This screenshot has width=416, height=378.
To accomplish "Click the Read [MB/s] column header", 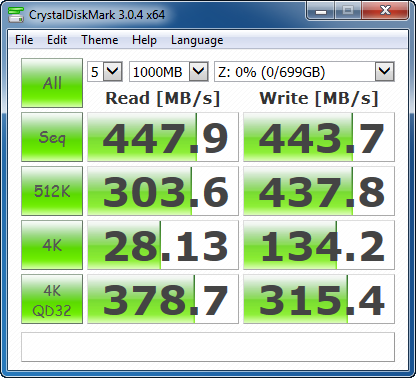I will [x=163, y=98].
